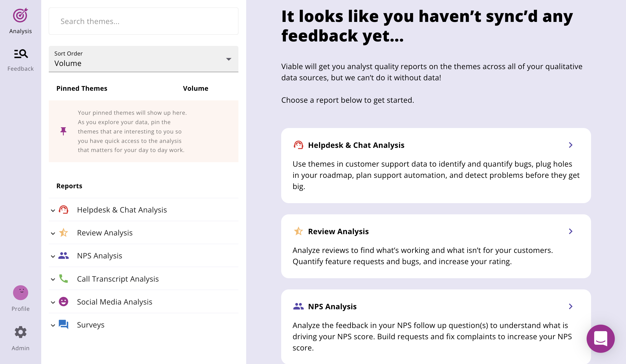Click "Choose a report below to get started."

pos(347,100)
